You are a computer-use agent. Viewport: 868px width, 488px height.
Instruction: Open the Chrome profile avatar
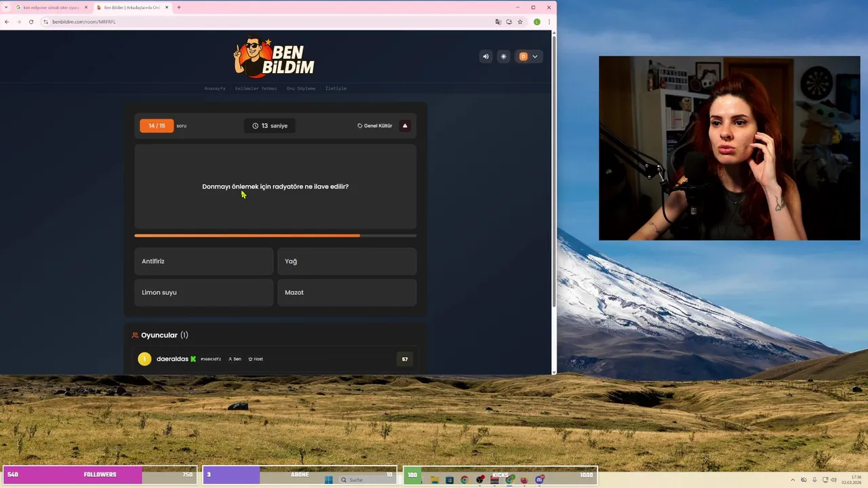537,22
